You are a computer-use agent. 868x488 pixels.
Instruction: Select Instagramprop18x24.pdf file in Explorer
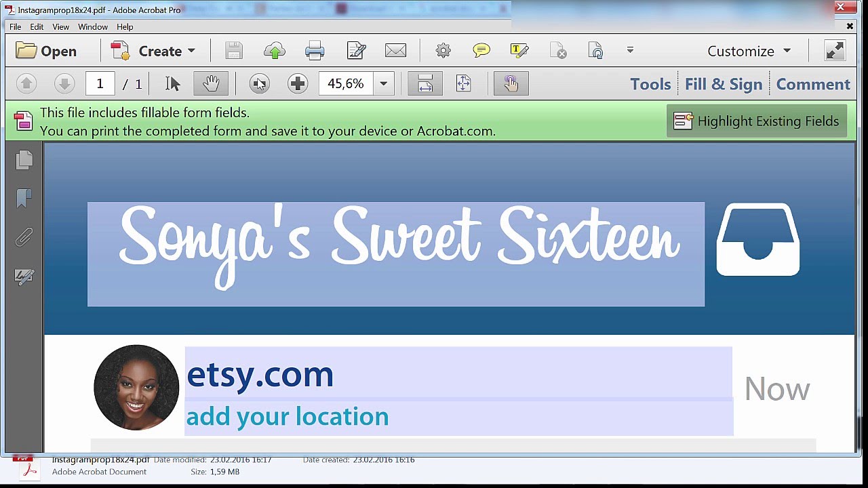pos(100,460)
